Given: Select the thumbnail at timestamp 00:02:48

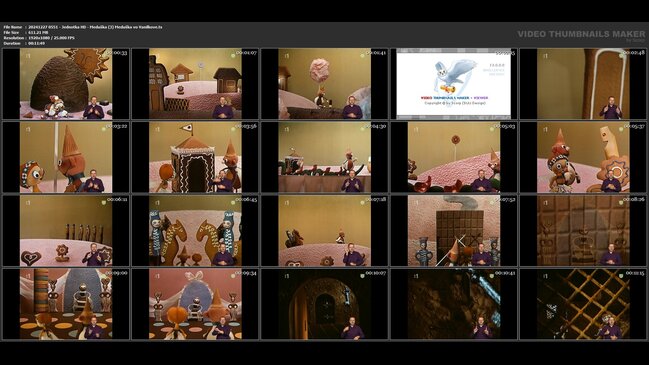Looking at the screenshot, I should click(583, 84).
